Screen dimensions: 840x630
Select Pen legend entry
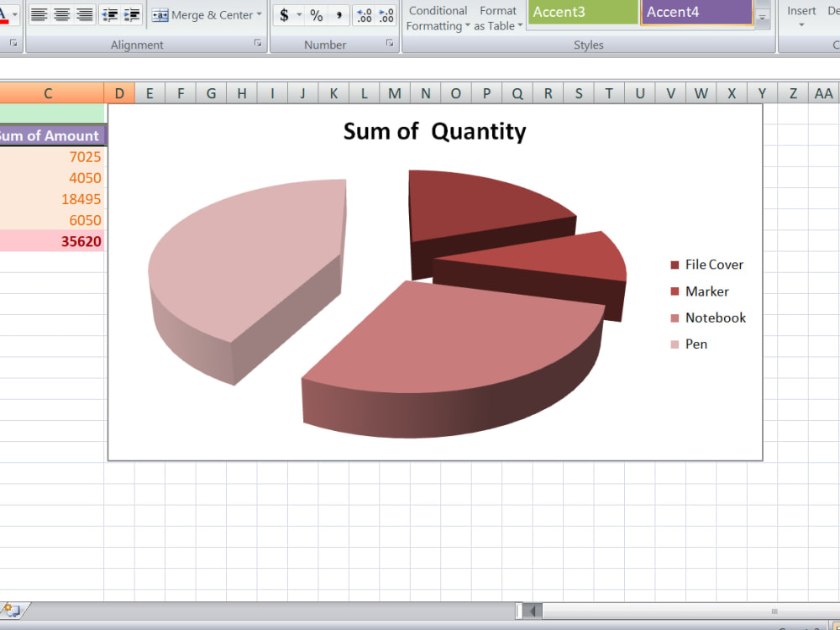pyautogui.click(x=689, y=344)
